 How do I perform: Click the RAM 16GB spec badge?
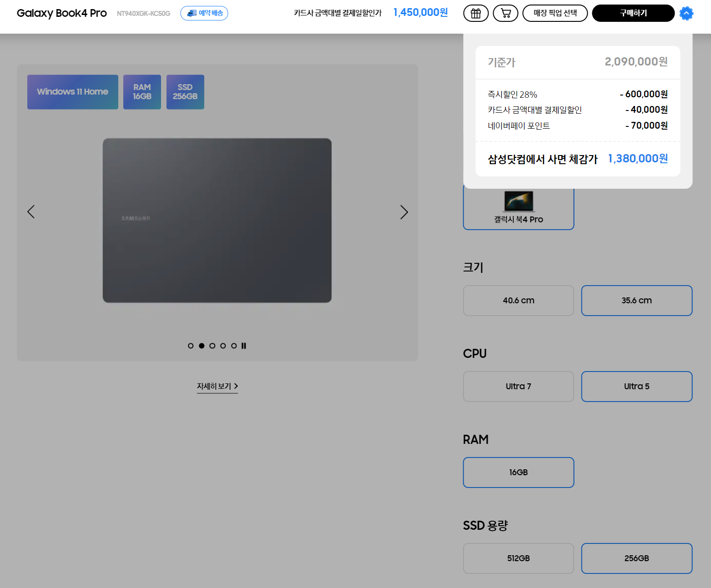pos(142,92)
